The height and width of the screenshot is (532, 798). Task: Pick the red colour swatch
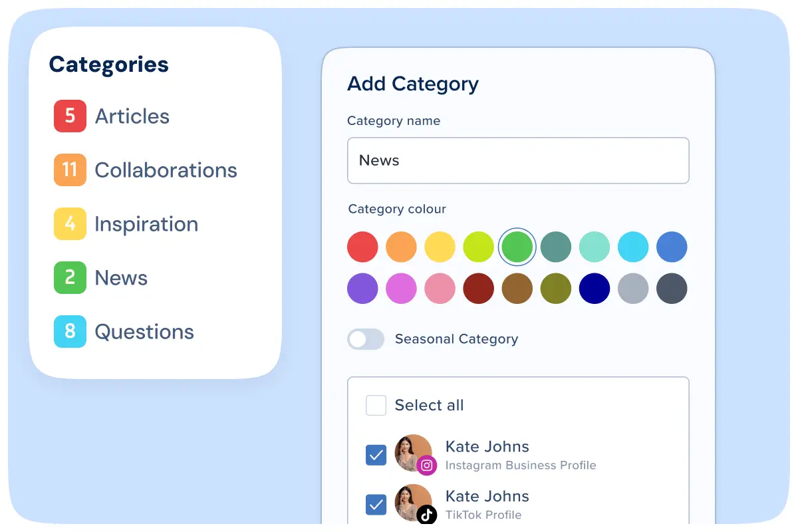point(362,247)
